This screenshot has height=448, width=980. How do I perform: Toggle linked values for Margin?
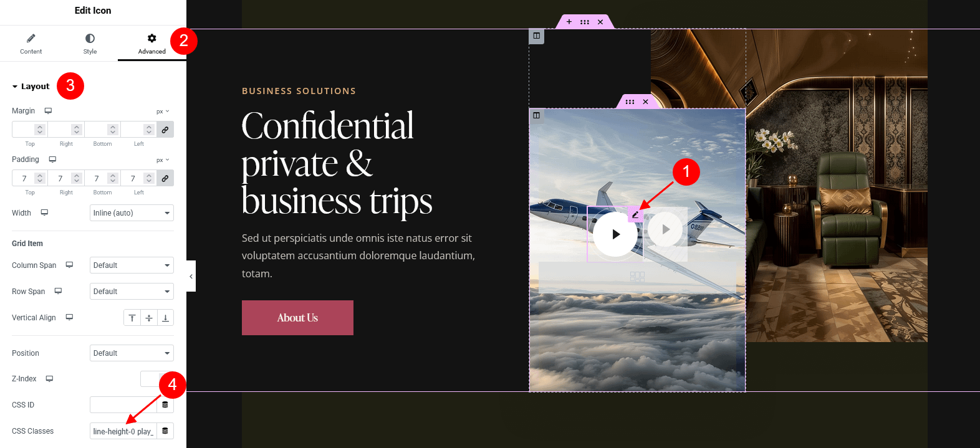point(165,130)
